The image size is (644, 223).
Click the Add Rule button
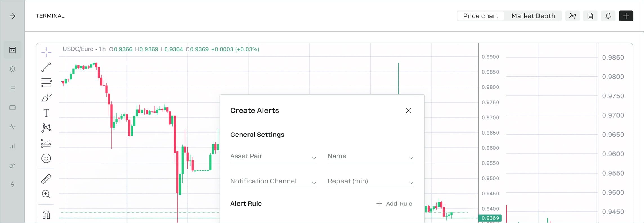pos(394,204)
